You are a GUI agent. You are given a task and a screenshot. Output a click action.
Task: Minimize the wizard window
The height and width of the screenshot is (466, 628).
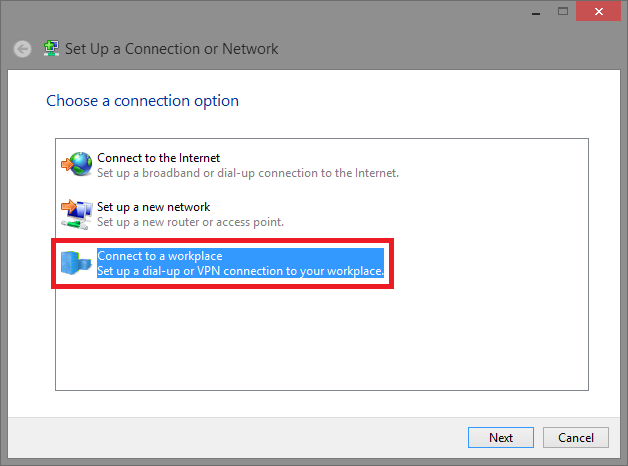click(x=532, y=11)
